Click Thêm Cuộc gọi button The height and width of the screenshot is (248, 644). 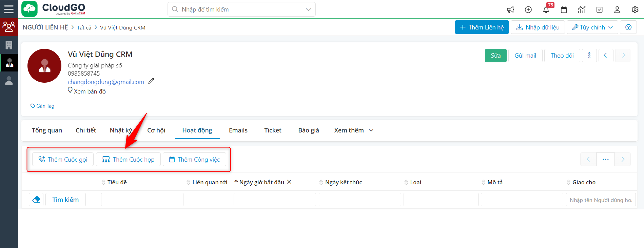click(x=63, y=159)
